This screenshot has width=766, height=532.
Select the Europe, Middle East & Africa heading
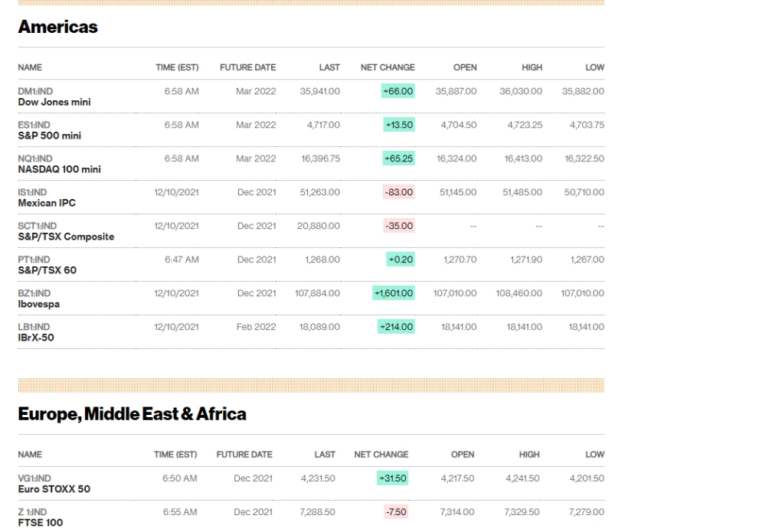132,414
